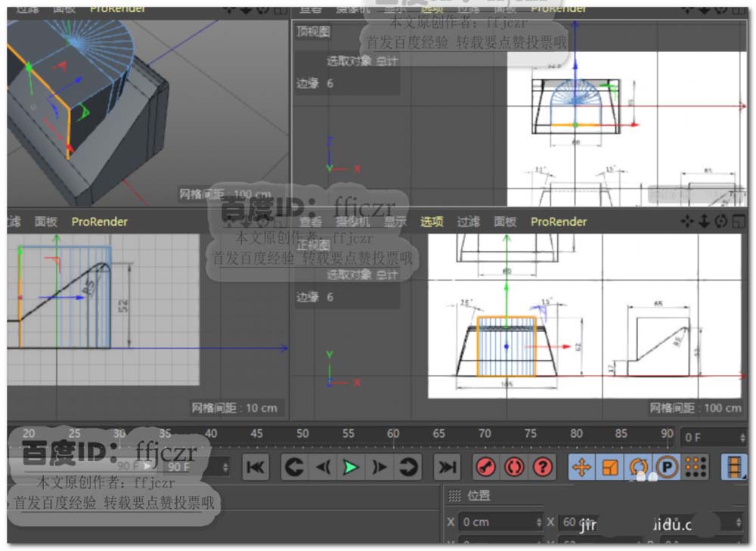Toggle position keyframe recording
The image size is (756, 551).
(581, 468)
